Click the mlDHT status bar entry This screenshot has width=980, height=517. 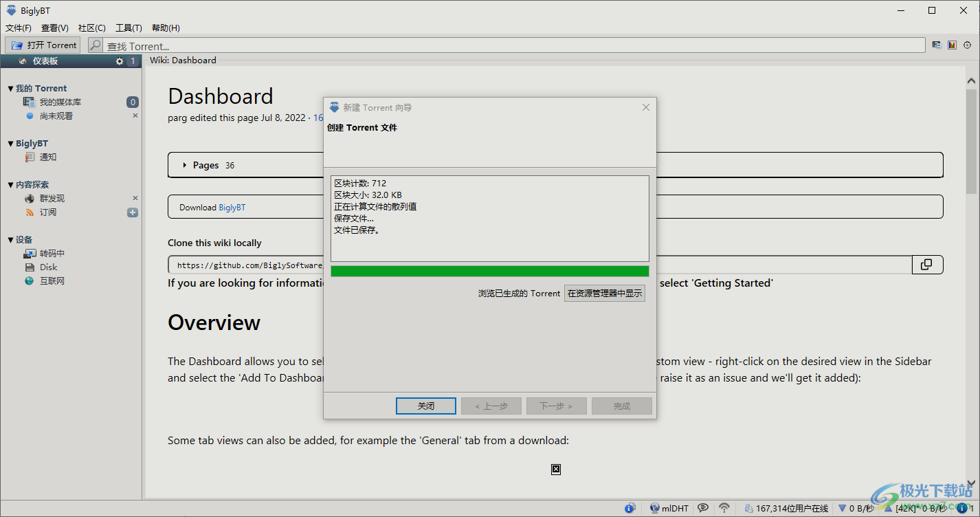tap(669, 509)
